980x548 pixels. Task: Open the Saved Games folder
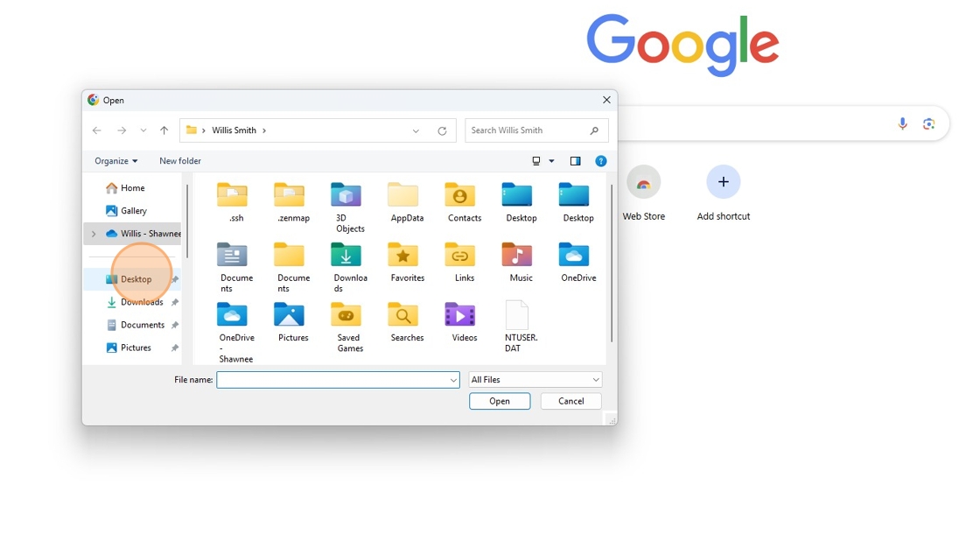349,327
